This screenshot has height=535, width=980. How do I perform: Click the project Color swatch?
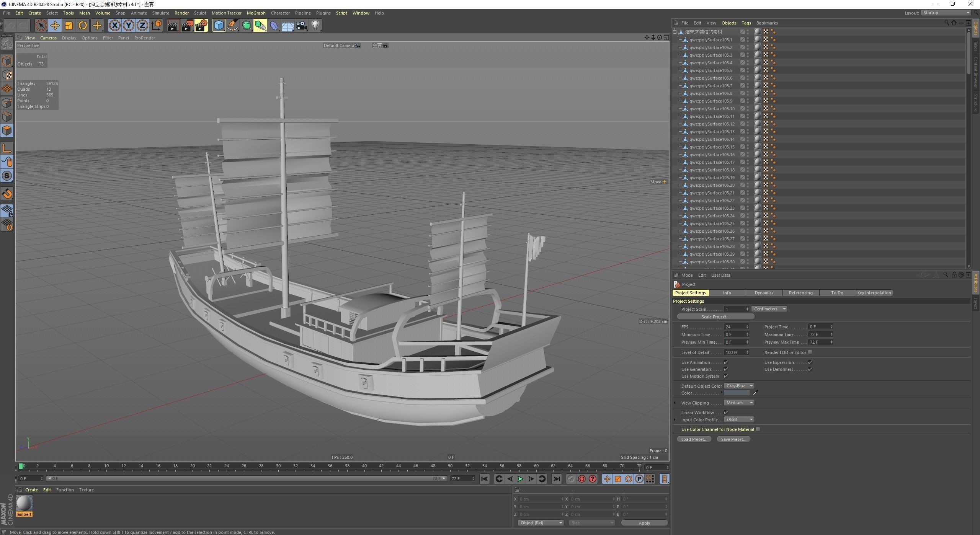pos(737,393)
